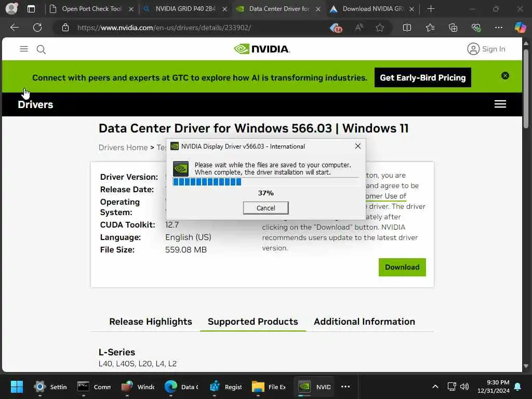Select the Data Center Driver browser tab

278,9
